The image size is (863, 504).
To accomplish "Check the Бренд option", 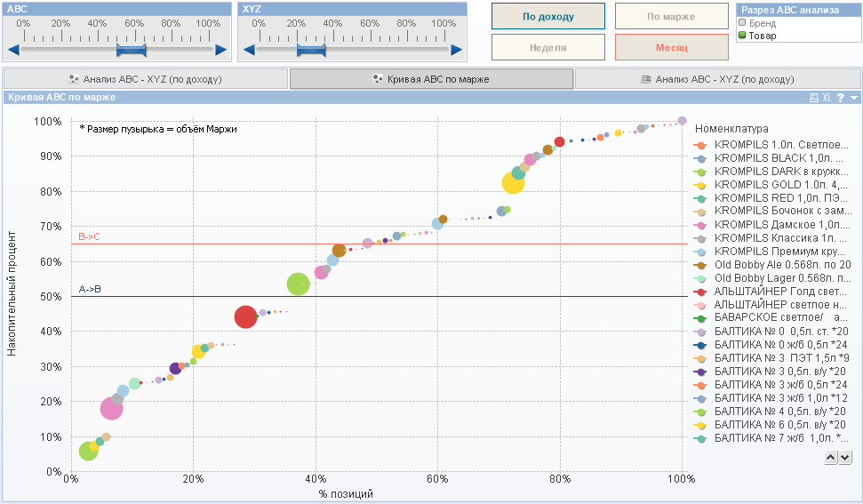I will pyautogui.click(x=757, y=23).
